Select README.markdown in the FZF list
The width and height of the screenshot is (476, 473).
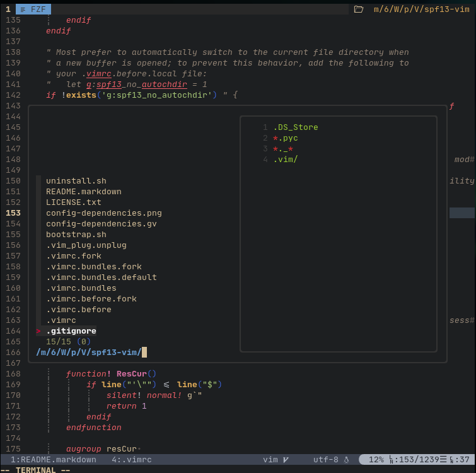point(84,192)
